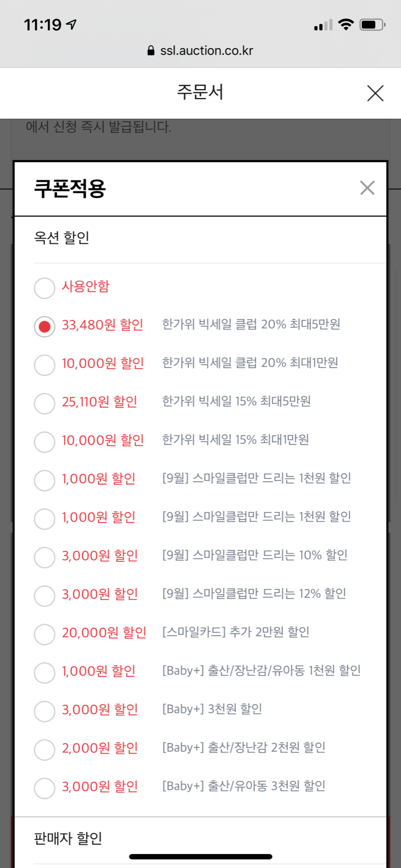401x868 pixels.
Task: Choose 한가위 빅세일 클럽 20% 최대1만원 coupon
Action: point(45,365)
